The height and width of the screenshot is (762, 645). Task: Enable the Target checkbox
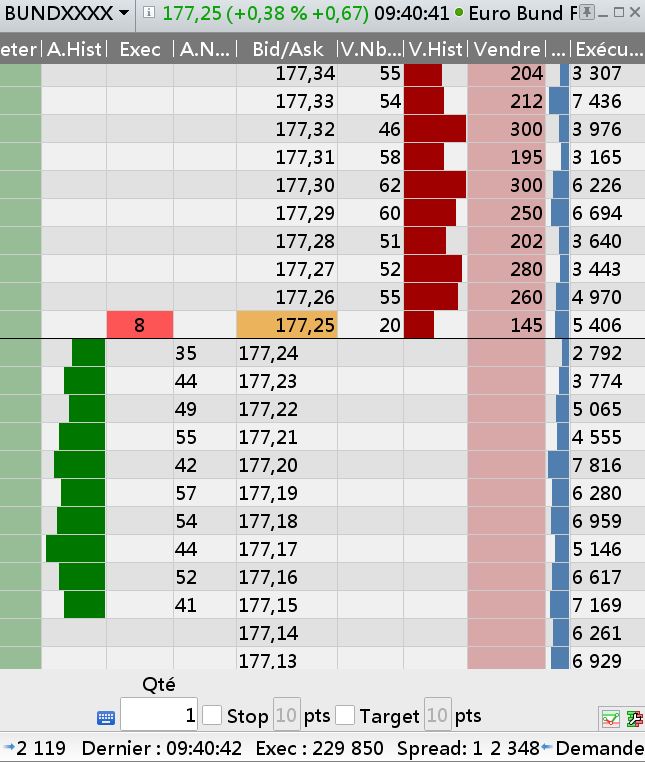(345, 715)
